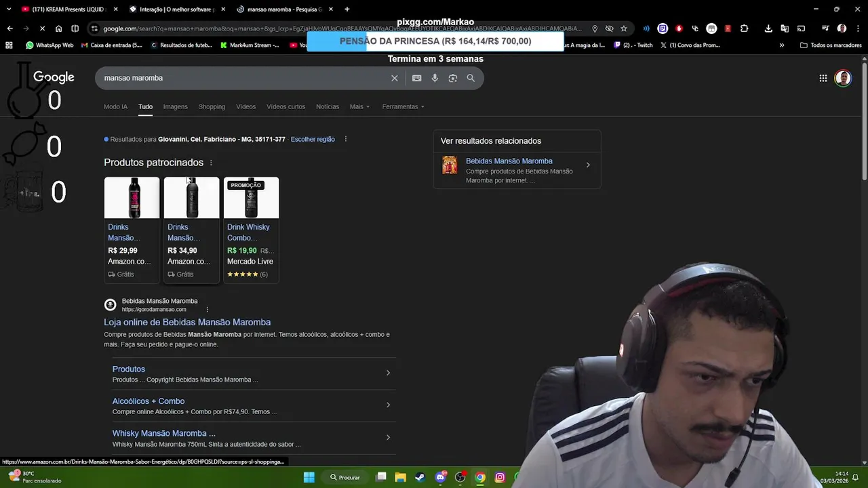Viewport: 868px width, 488px height.
Task: Open OBS Studio from the taskbar
Action: [x=460, y=477]
